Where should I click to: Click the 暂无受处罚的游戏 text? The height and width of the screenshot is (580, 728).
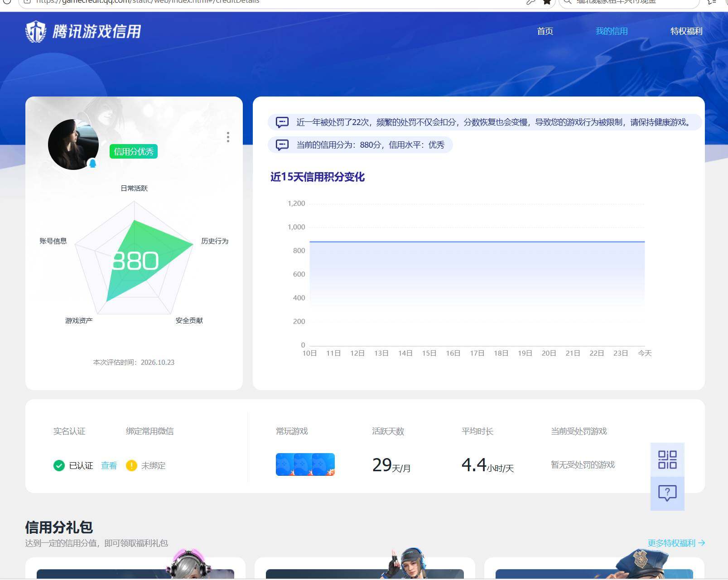[583, 465]
